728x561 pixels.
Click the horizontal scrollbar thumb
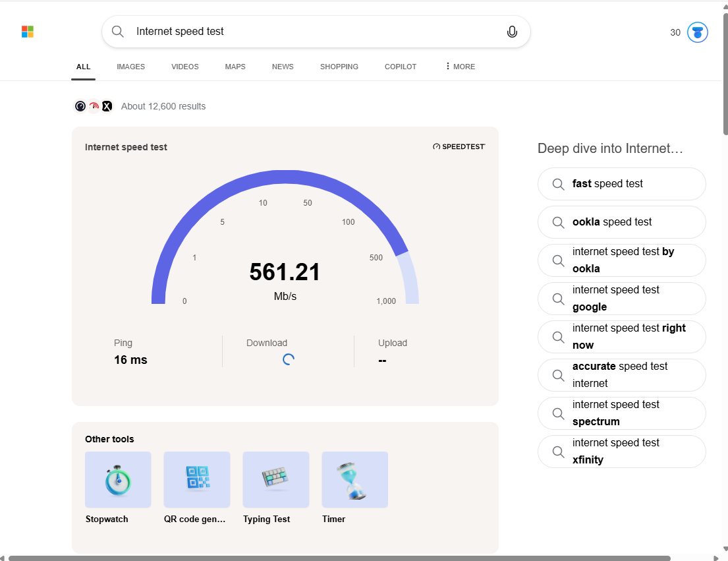pos(339,558)
